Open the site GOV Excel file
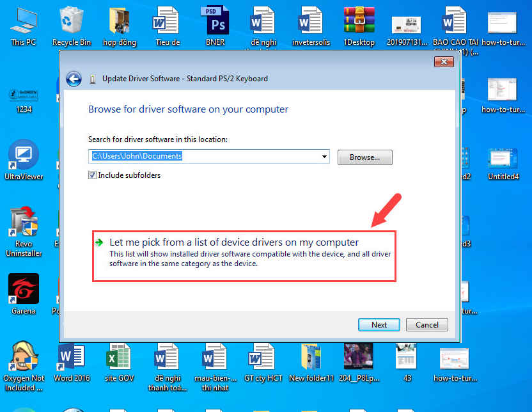The image size is (532, 412). [119, 360]
